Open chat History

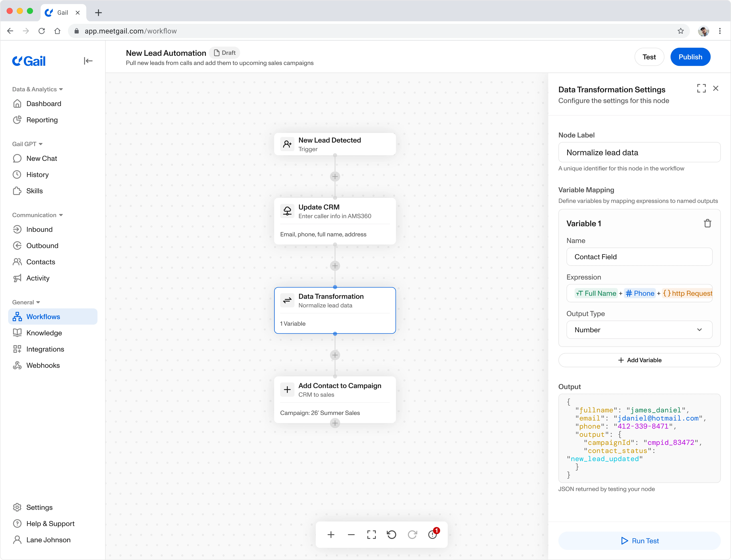(x=53, y=175)
